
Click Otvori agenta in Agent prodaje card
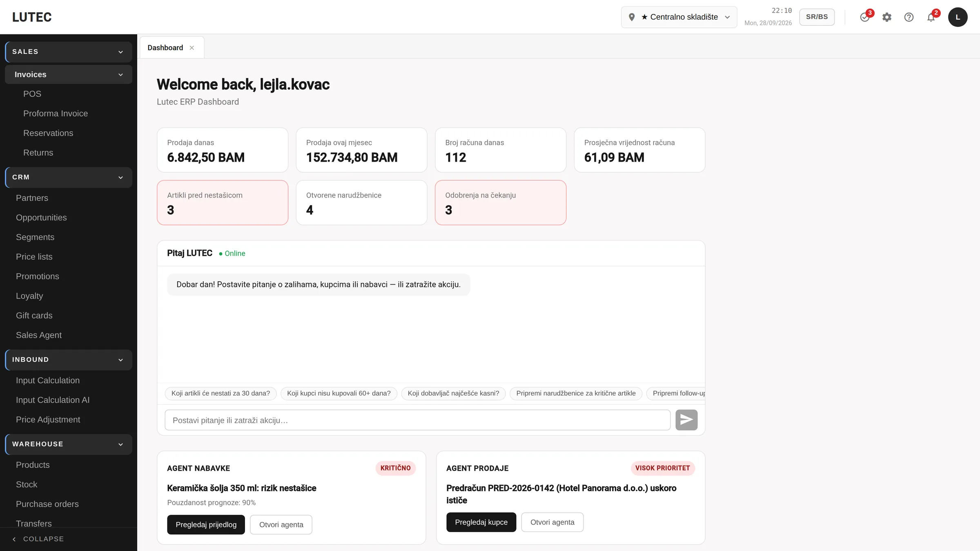(552, 522)
